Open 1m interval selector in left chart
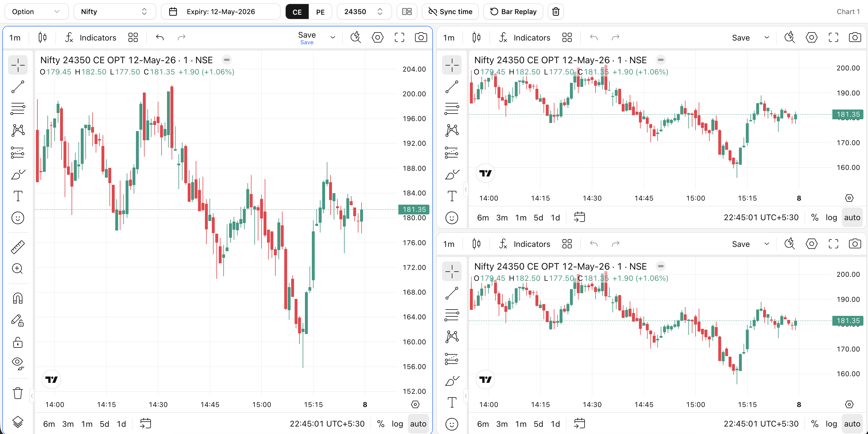The image size is (868, 434). [15, 37]
